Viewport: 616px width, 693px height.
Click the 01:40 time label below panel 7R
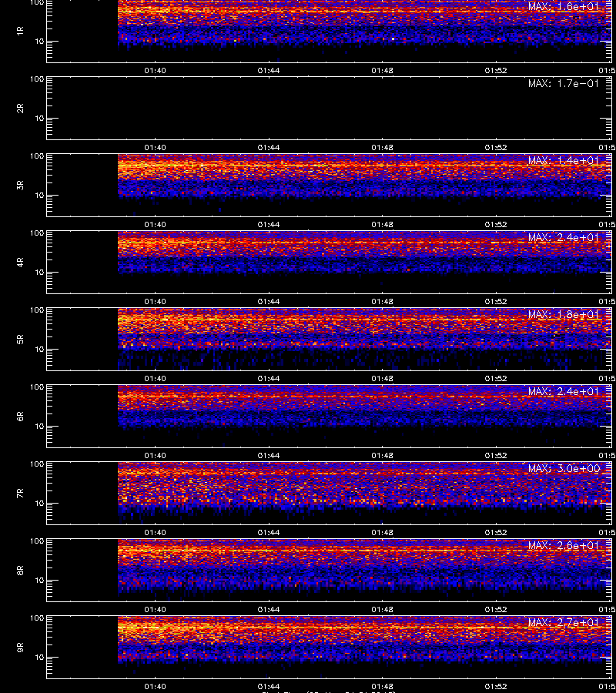[x=155, y=533]
